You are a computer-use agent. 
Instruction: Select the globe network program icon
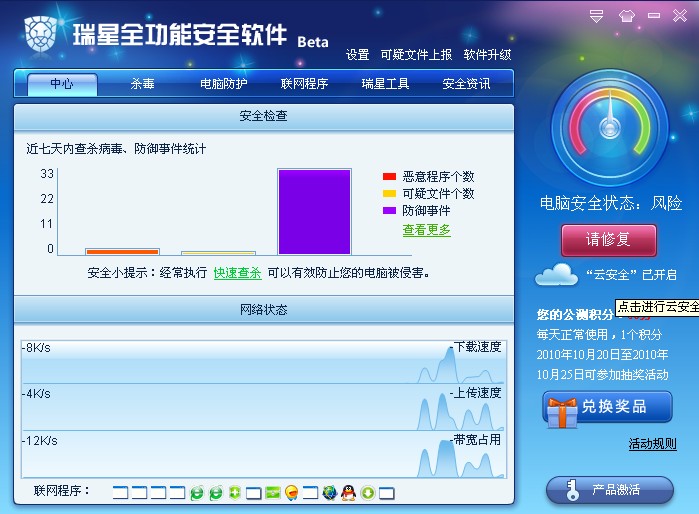329,493
